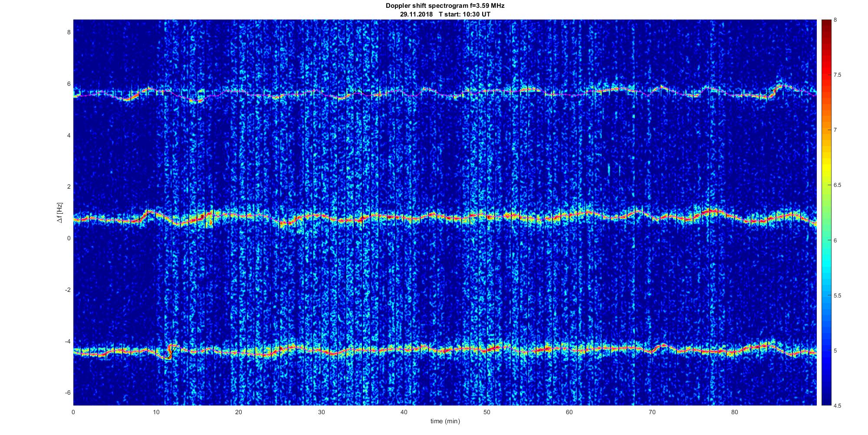The width and height of the screenshot is (868, 435).
Task: Click the colorbar tick label '7.5'
Action: [x=838, y=75]
